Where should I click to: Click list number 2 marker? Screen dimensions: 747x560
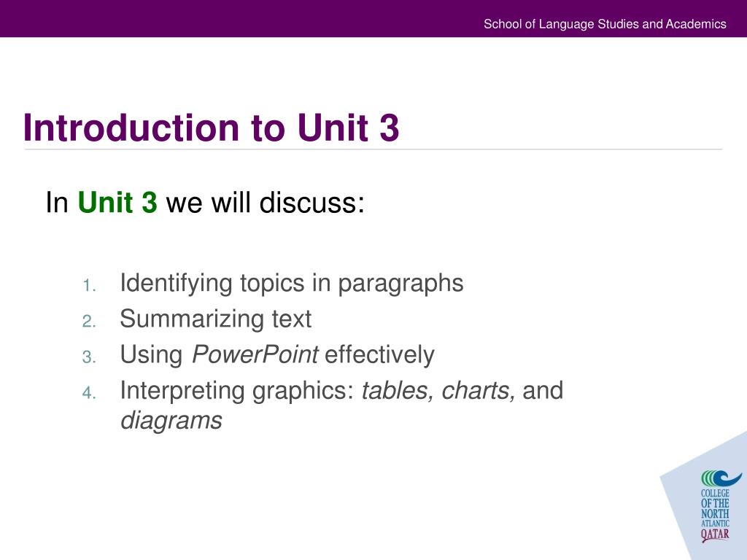click(89, 322)
